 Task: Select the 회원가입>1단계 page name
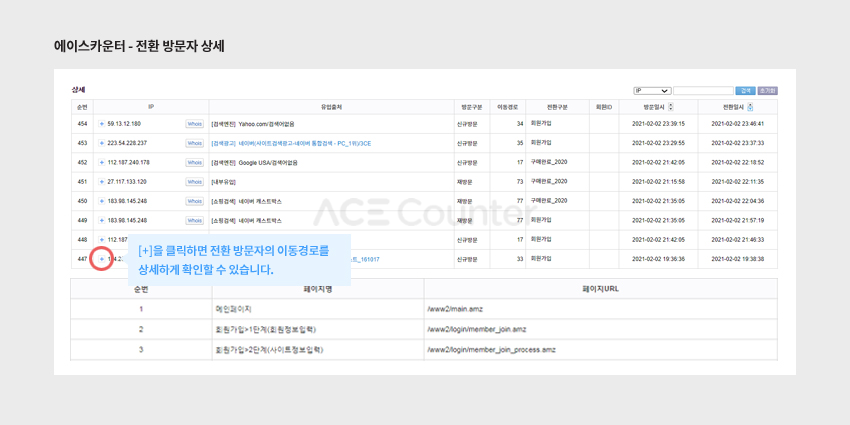[x=266, y=329]
